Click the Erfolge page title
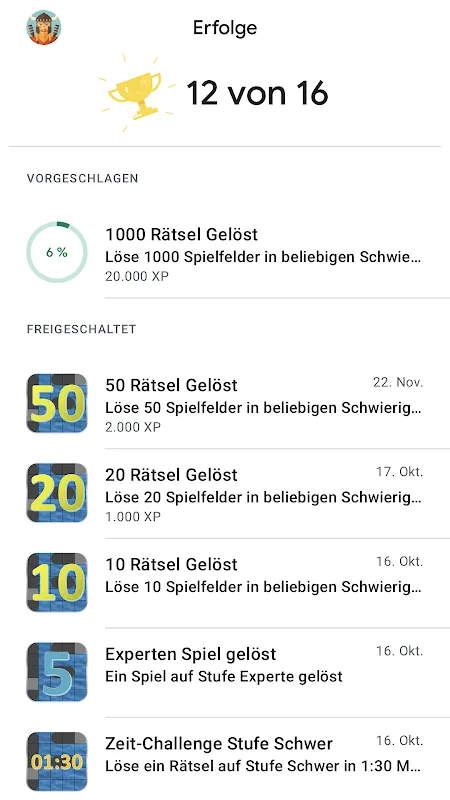Viewport: 450px width, 800px height. [225, 28]
